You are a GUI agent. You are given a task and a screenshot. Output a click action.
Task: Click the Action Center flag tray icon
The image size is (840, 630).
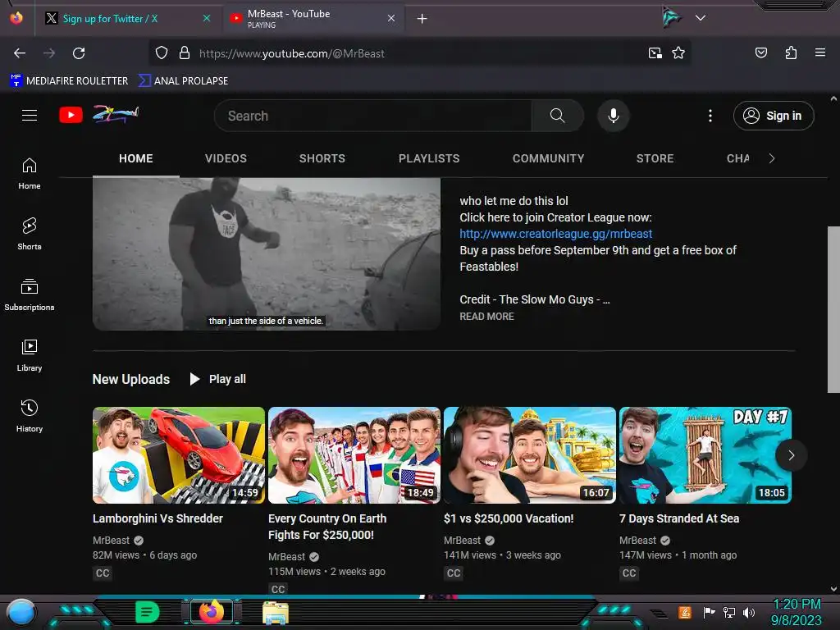coord(710,612)
